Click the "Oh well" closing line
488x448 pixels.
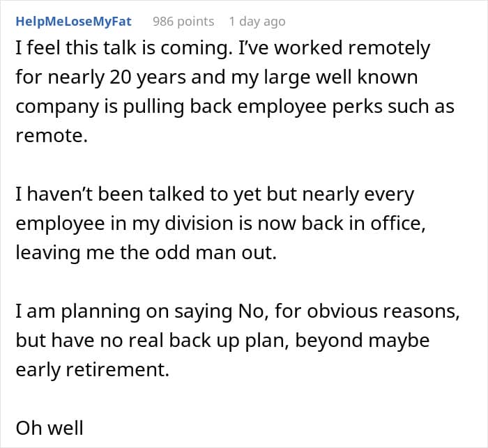49,427
